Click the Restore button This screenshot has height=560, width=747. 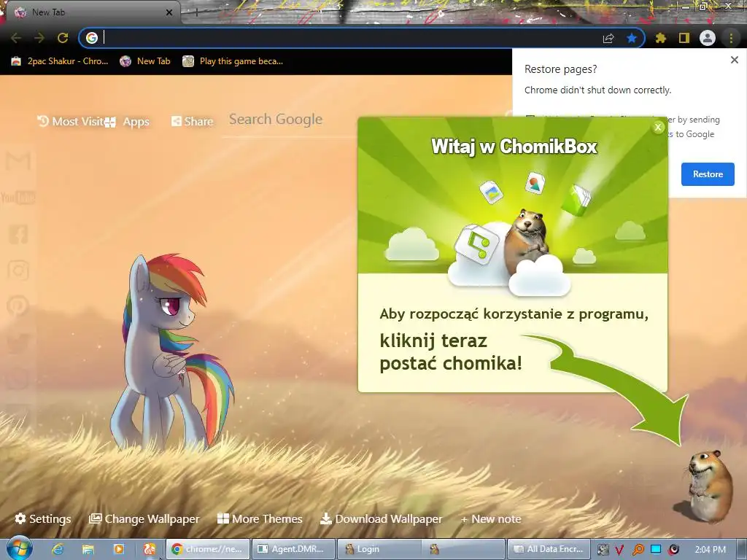pyautogui.click(x=708, y=174)
